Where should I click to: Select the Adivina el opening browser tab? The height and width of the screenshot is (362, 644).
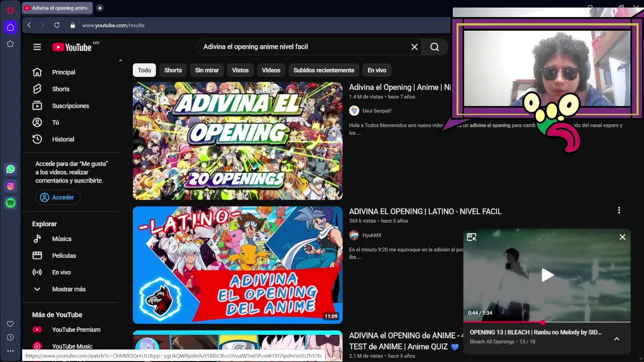tap(56, 8)
